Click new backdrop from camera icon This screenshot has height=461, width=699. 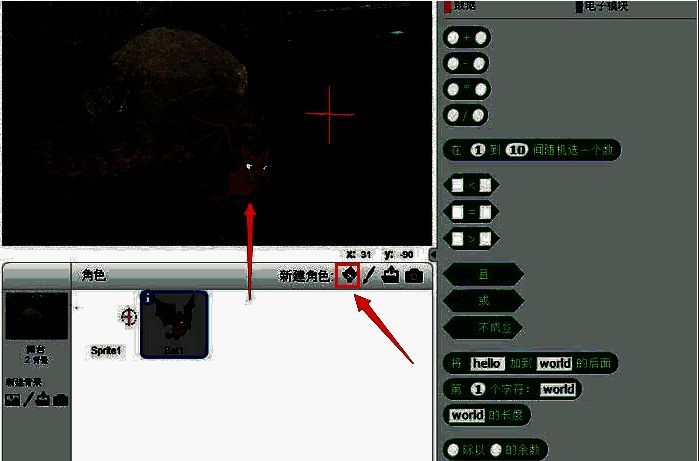click(x=61, y=399)
